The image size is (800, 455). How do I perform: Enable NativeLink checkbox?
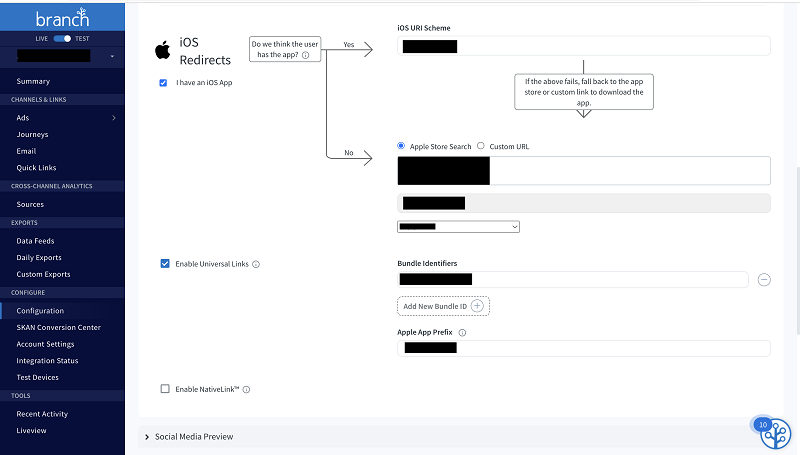(x=165, y=389)
